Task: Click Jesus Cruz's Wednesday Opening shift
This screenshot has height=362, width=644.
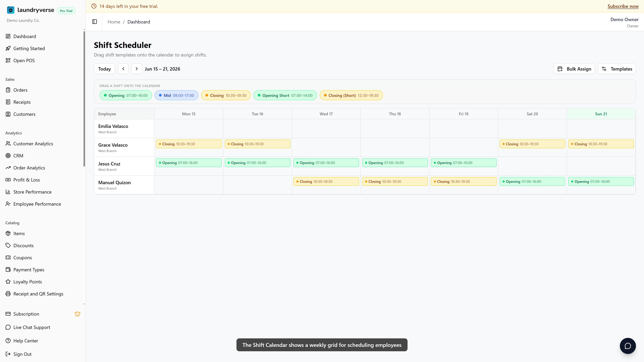Action: pyautogui.click(x=326, y=163)
